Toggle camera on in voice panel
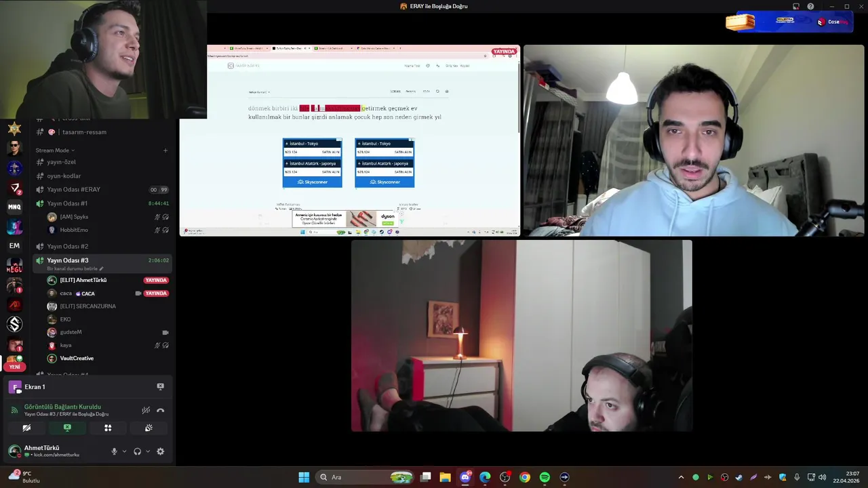The image size is (868, 488). [x=26, y=428]
